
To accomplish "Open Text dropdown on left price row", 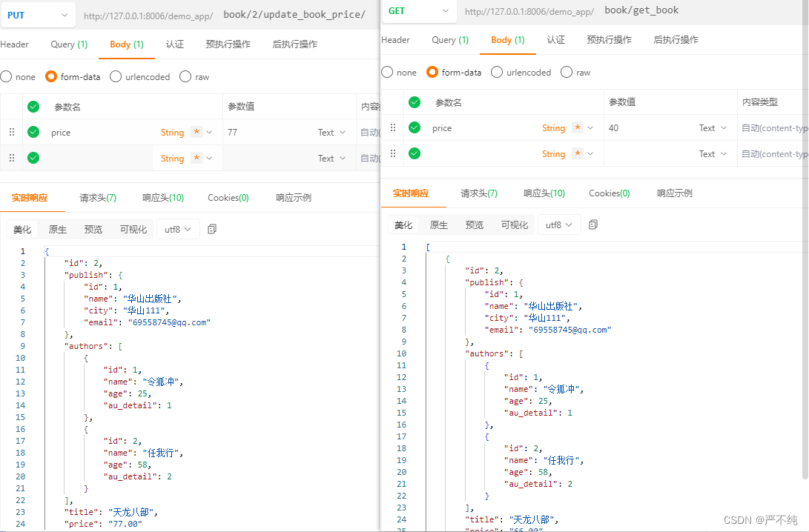I will click(331, 133).
